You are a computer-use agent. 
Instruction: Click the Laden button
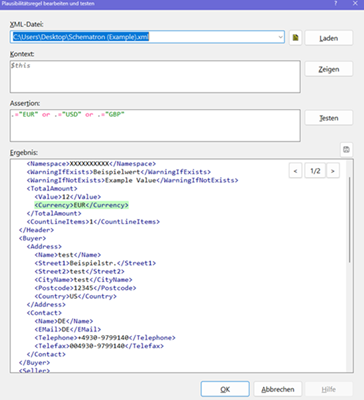(x=329, y=38)
